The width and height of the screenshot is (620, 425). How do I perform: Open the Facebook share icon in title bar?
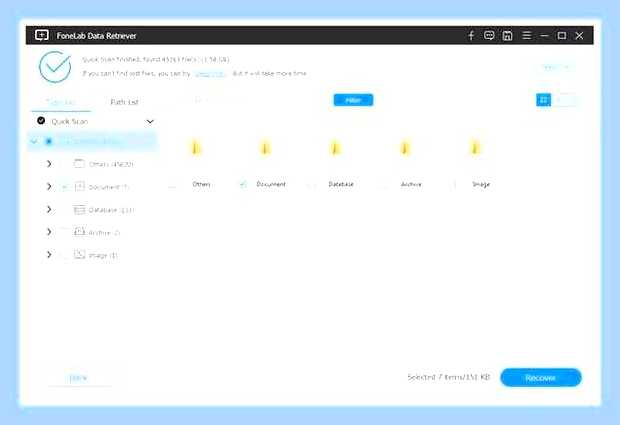[x=471, y=36]
